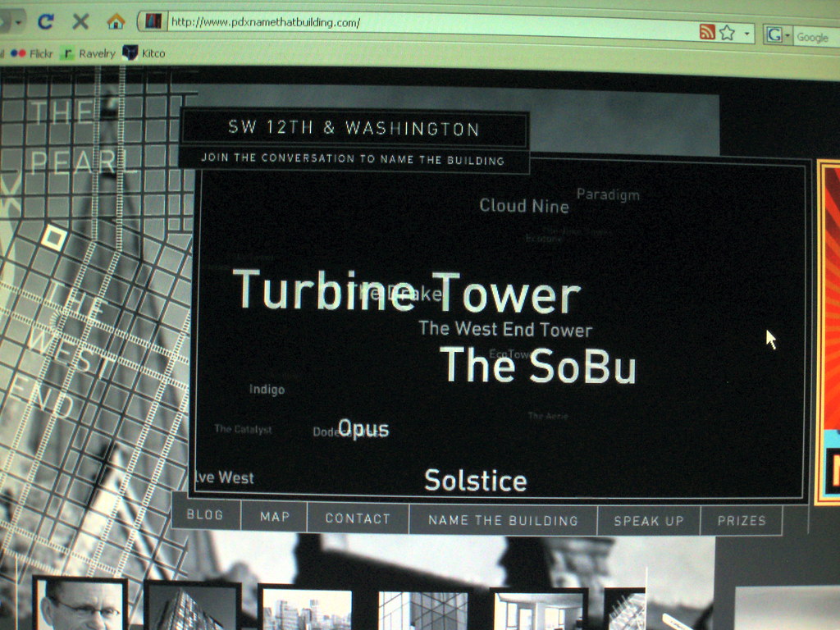Select the name Solstice

click(x=475, y=481)
